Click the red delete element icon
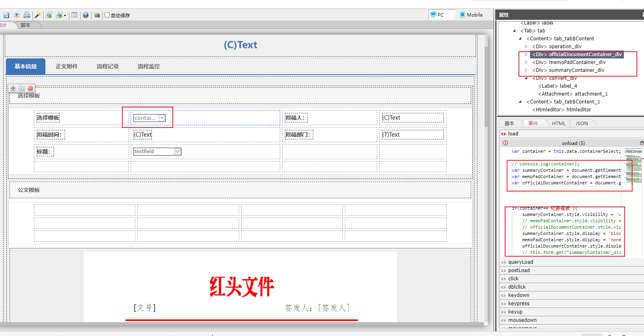Viewport: 644px width, 336px height. pos(30,88)
